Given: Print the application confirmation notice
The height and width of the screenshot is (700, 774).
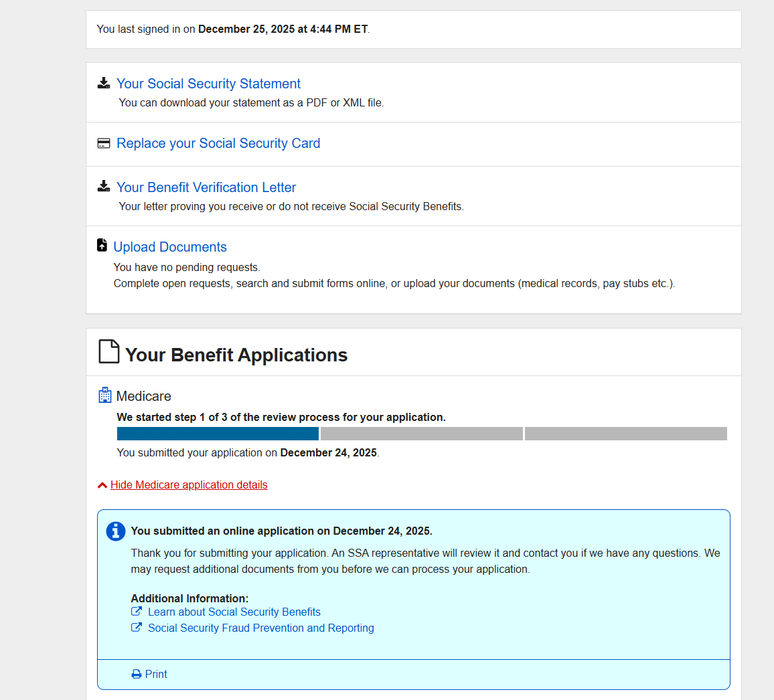Looking at the screenshot, I should 156,675.
